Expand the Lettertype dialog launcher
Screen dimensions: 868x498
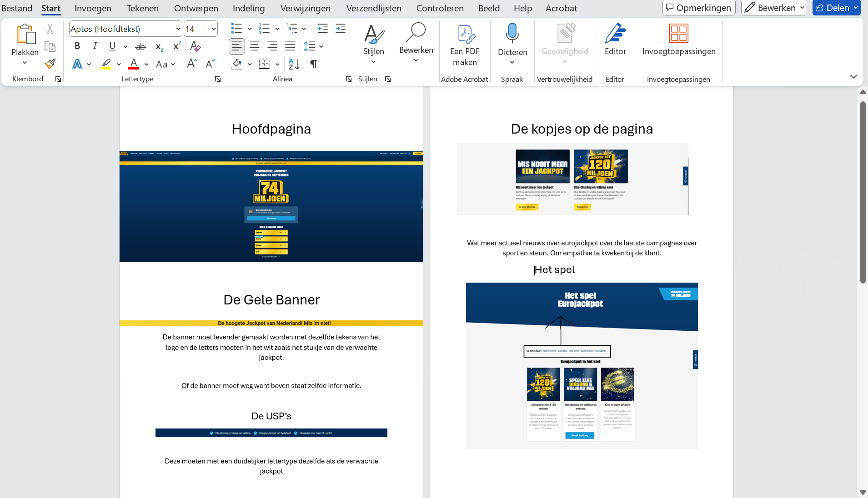click(x=218, y=79)
